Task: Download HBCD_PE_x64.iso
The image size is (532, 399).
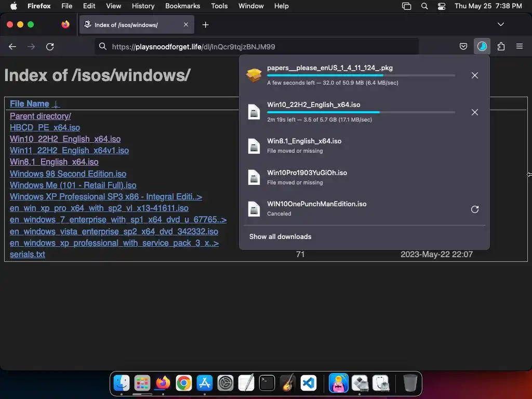Action: pos(45,128)
